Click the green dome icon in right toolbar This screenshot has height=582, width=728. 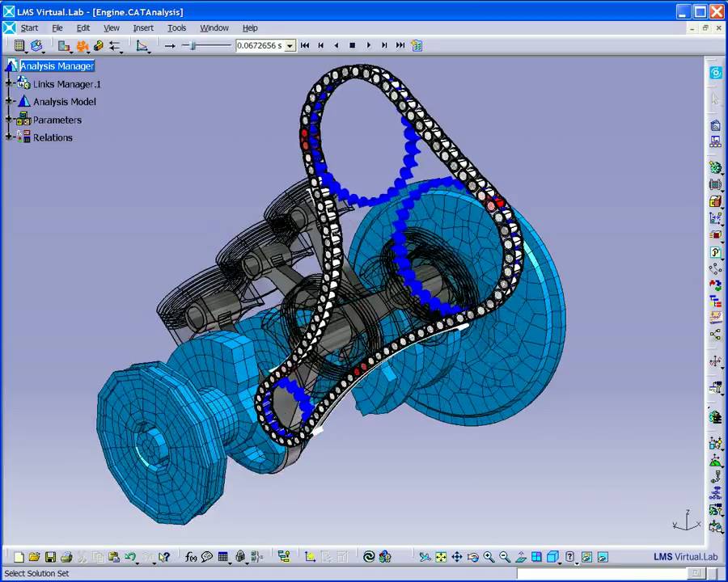(x=715, y=461)
